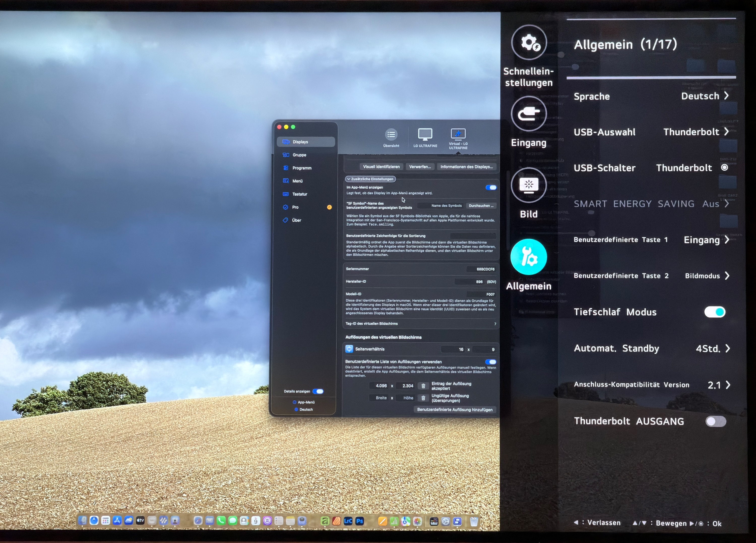
Task: Collapse Zusätzliche Einstellungen section
Action: point(370,179)
